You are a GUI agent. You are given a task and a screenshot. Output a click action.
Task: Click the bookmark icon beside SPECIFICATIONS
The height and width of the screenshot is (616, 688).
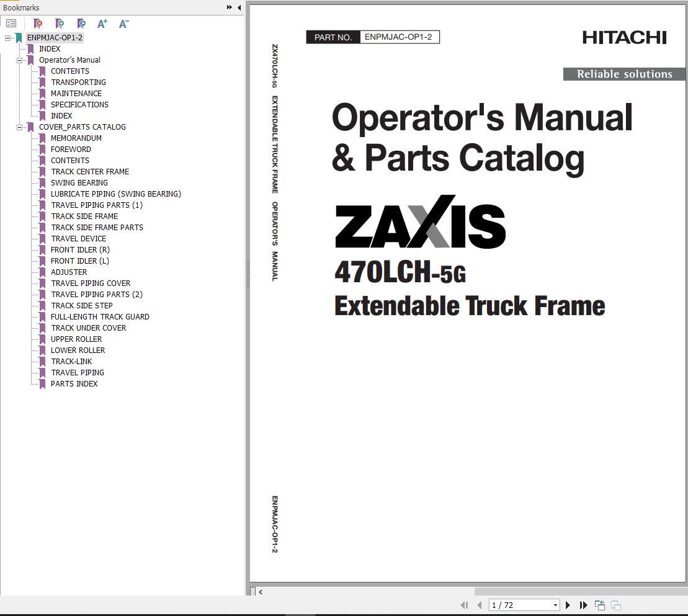pyautogui.click(x=43, y=104)
